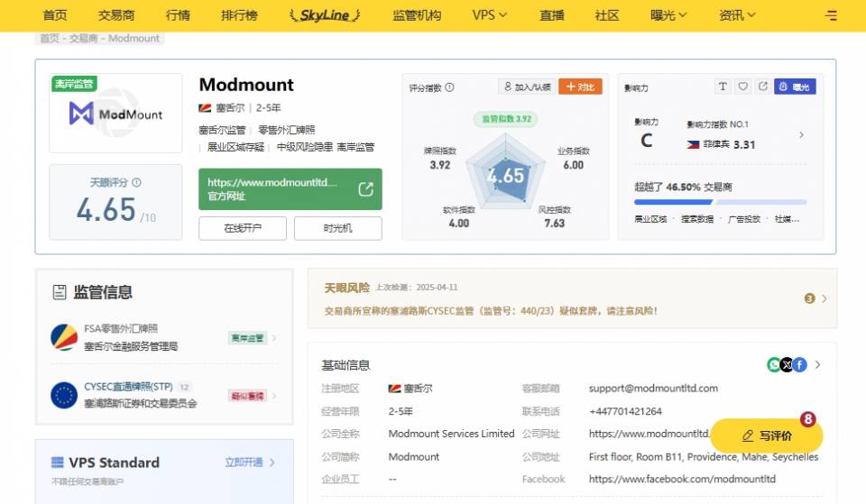Open the hamburger menu icon in navigation bar

(831, 15)
